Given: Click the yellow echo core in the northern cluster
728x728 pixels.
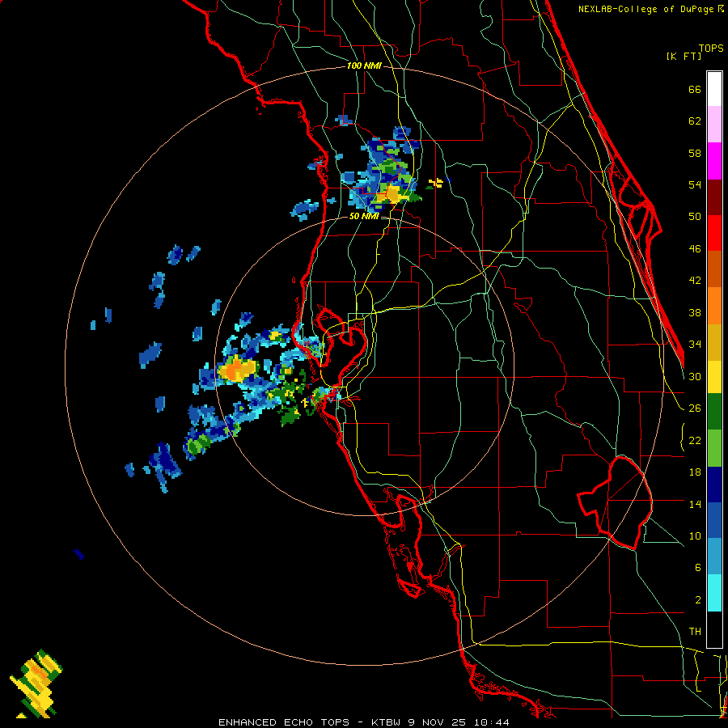Looking at the screenshot, I should click(393, 194).
